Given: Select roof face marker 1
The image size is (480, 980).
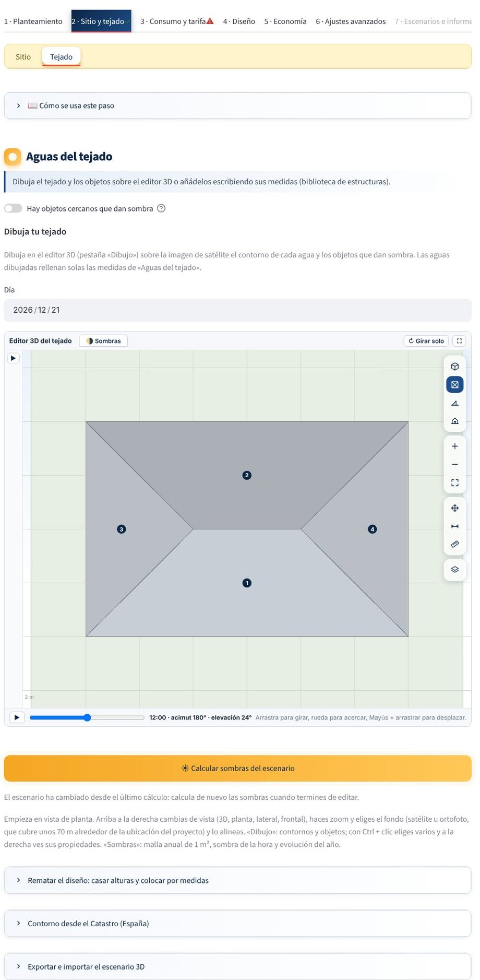Looking at the screenshot, I should (247, 583).
